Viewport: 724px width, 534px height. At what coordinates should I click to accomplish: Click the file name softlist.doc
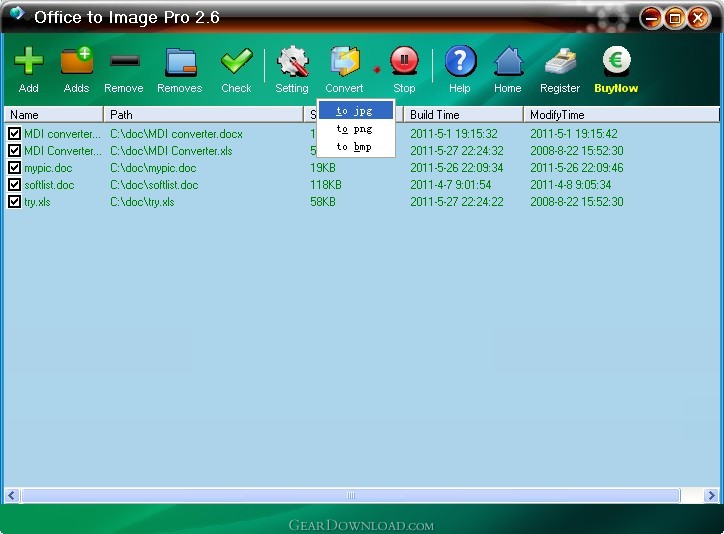(x=49, y=185)
